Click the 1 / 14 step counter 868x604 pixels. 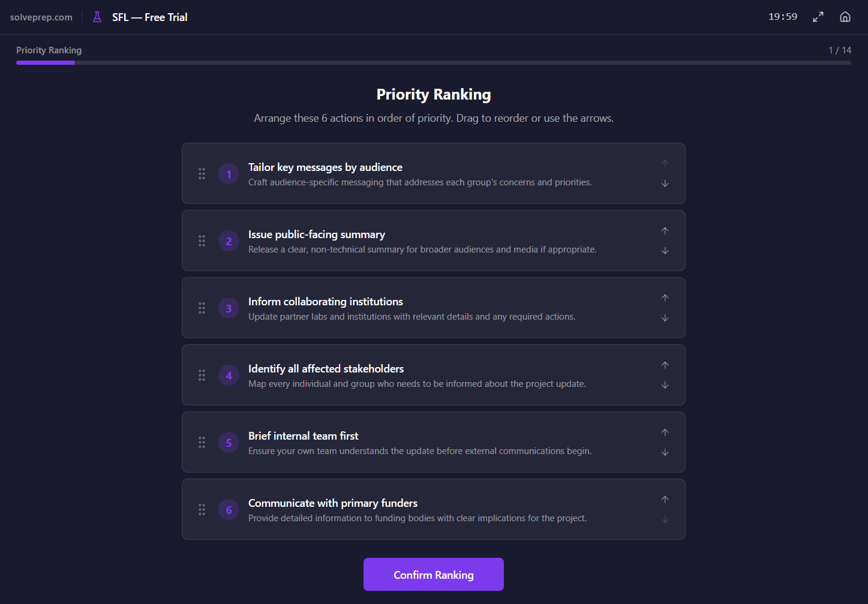point(839,50)
